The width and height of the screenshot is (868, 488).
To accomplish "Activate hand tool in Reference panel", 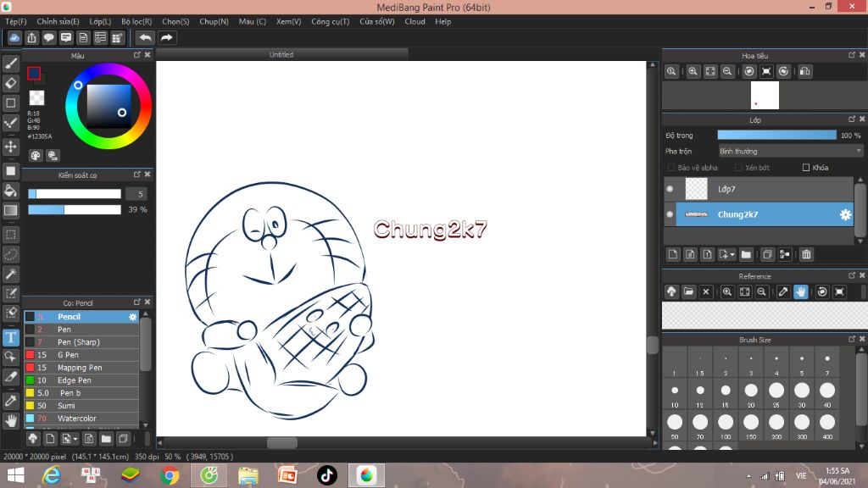I will point(800,291).
